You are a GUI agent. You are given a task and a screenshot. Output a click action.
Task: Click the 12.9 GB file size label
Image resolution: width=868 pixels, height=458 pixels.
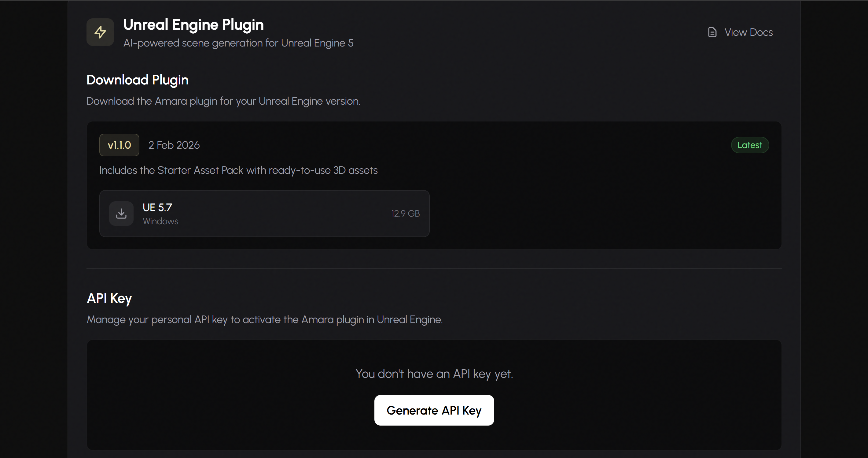click(405, 213)
